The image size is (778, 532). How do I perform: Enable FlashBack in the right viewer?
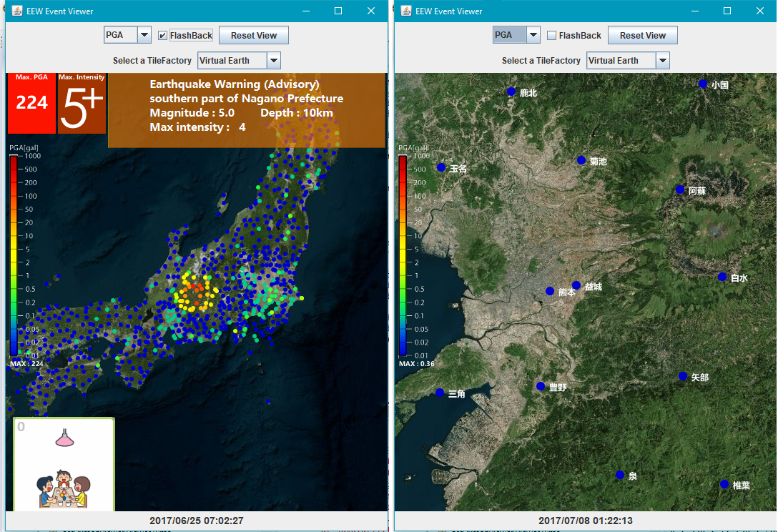551,35
